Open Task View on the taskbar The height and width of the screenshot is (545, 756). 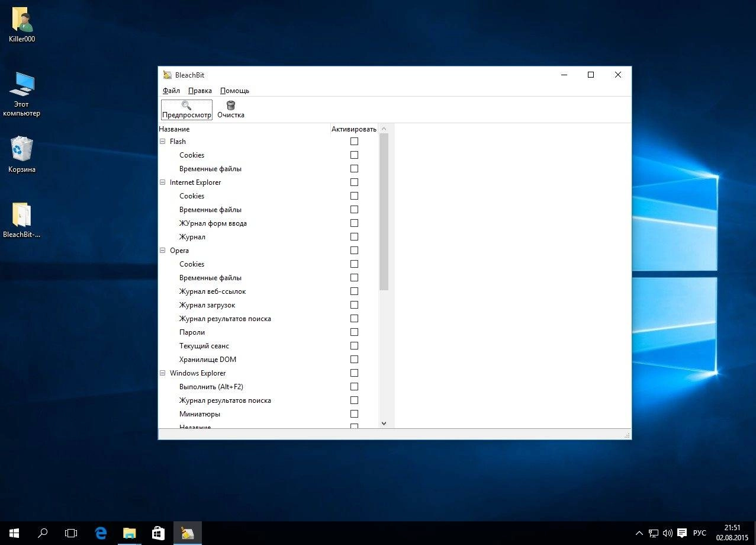(71, 533)
